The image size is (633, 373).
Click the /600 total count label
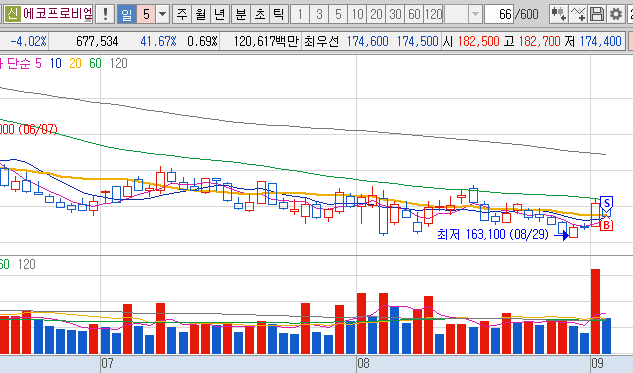(x=526, y=15)
